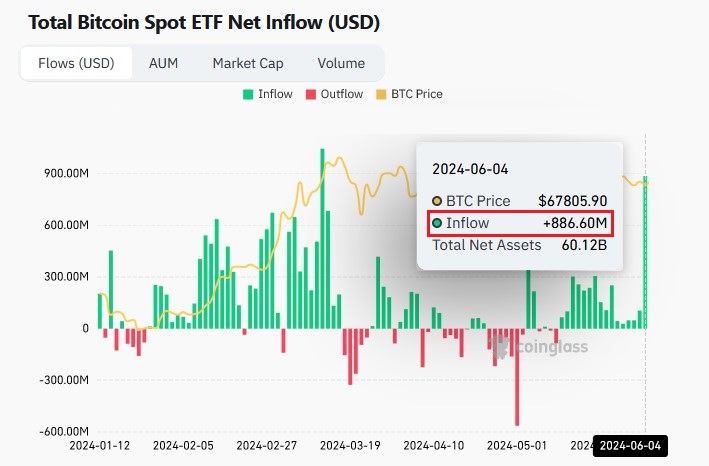Image resolution: width=709 pixels, height=466 pixels.
Task: Click the green Inflow dot in tooltip
Action: [x=437, y=222]
